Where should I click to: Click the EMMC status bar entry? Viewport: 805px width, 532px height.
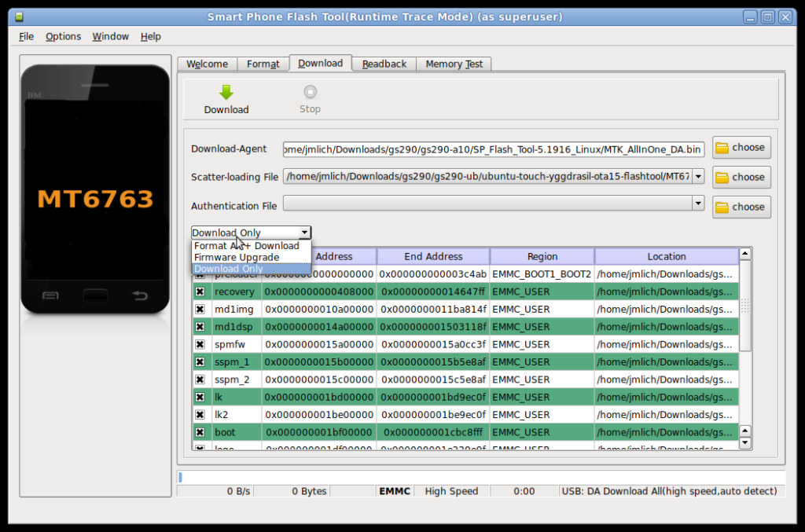point(395,491)
